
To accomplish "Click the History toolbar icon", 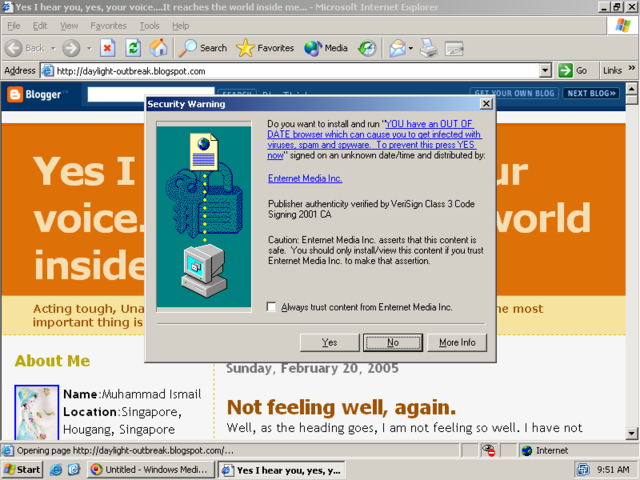I will [367, 47].
